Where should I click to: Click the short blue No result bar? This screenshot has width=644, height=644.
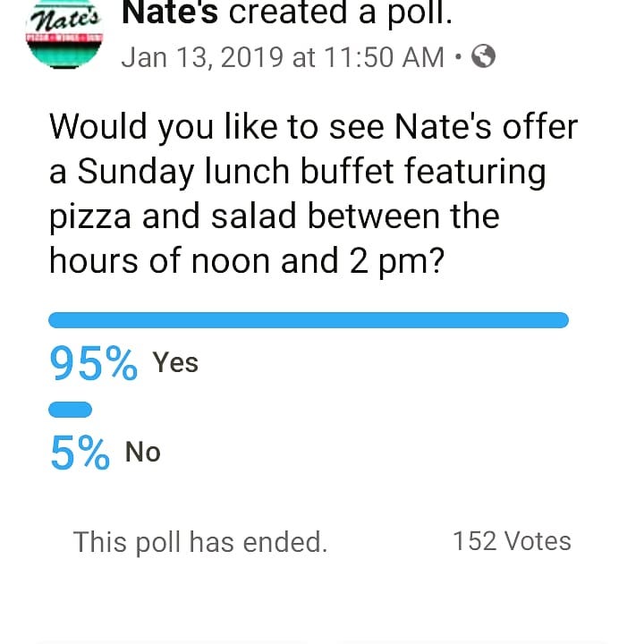pos(71,410)
